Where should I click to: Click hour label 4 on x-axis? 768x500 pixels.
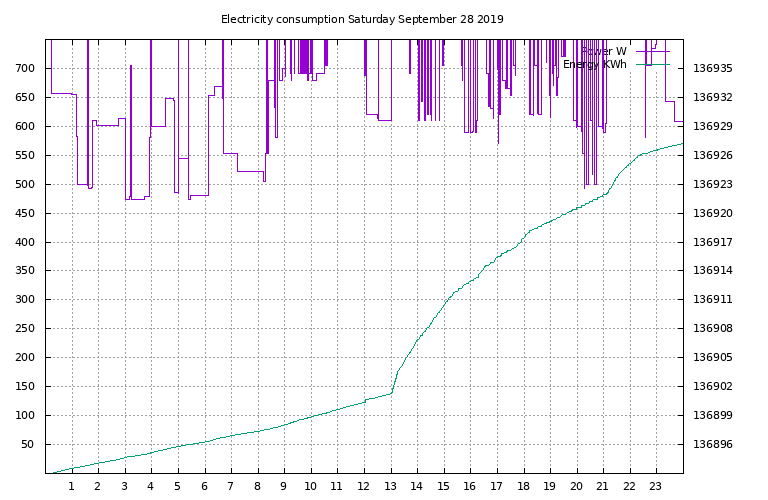[150, 486]
